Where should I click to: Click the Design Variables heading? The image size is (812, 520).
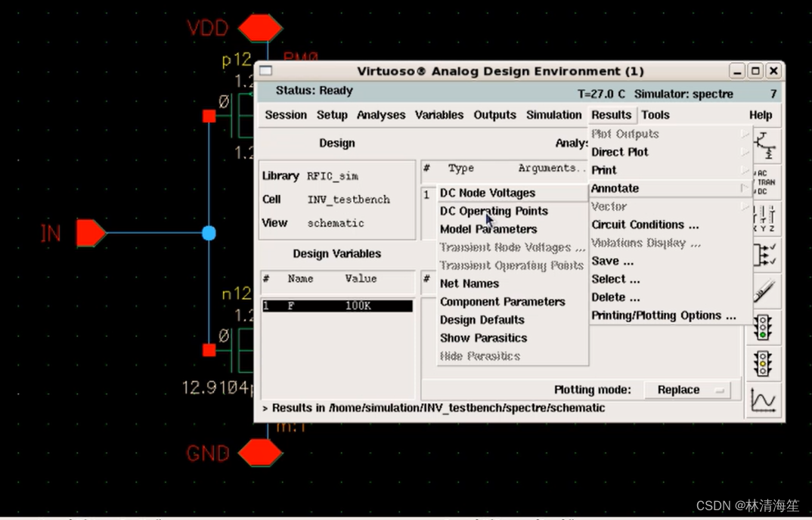[x=336, y=253]
